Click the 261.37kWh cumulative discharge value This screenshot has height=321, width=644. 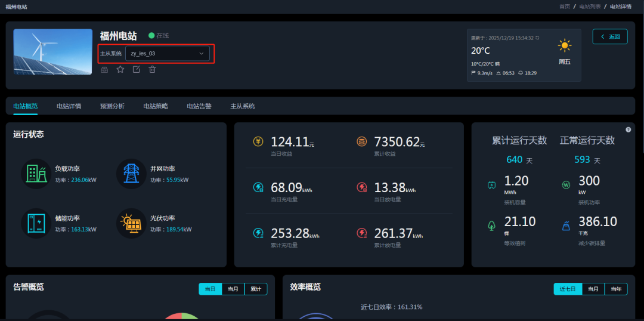398,233
